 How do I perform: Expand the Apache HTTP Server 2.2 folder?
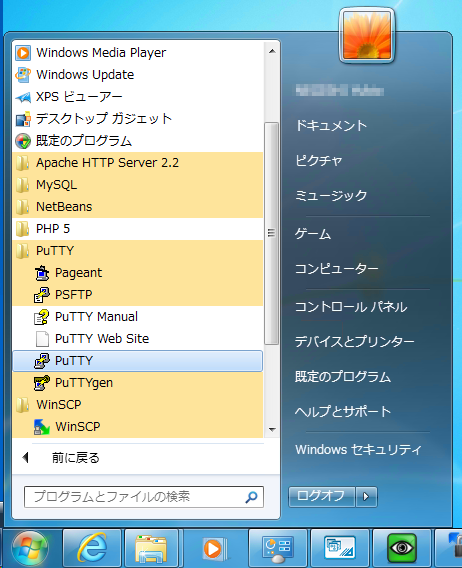[x=138, y=163]
